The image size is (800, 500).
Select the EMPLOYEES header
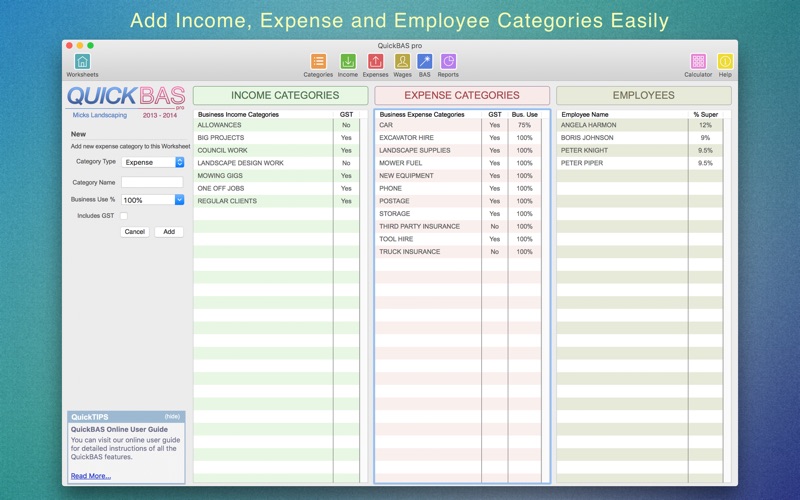tap(644, 95)
